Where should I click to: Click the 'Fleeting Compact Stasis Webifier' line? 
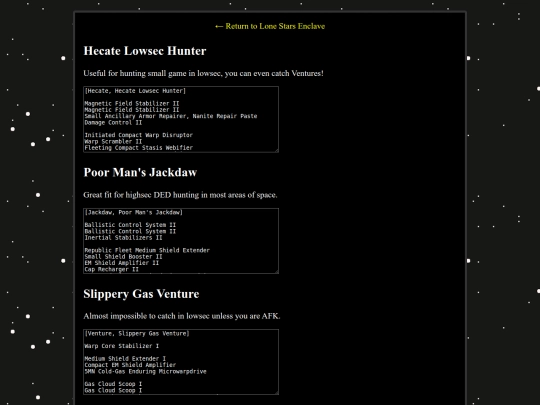(139, 148)
